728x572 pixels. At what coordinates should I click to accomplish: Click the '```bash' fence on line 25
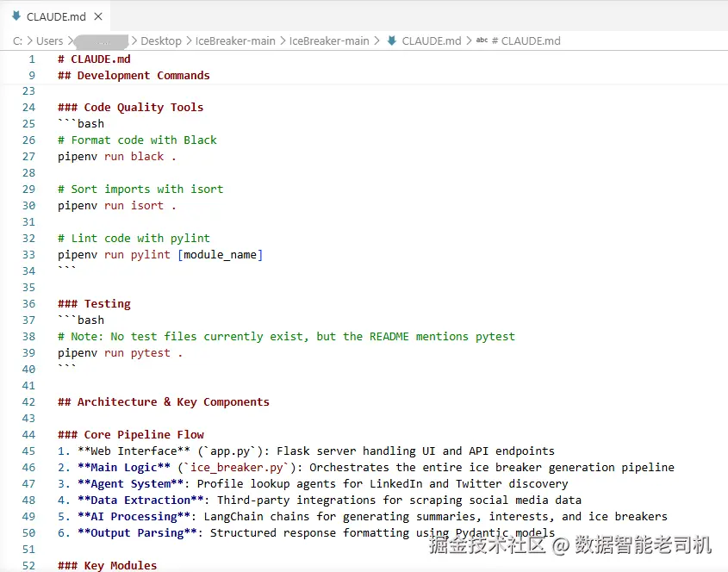81,123
